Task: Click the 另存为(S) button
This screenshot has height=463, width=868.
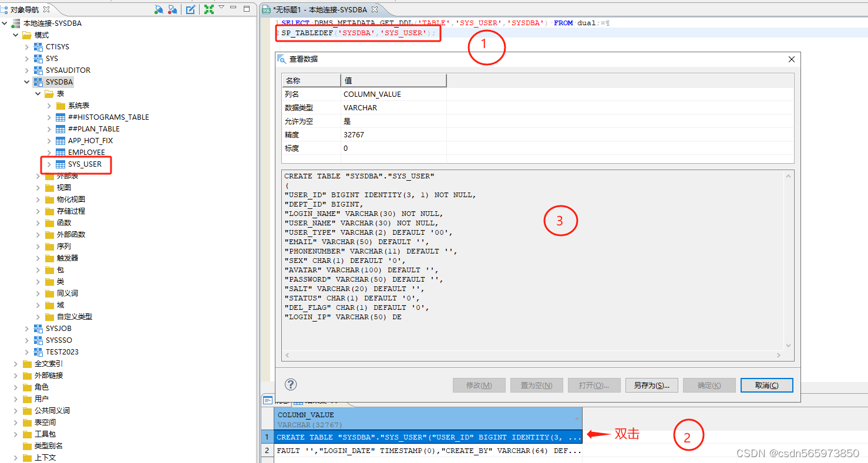Action: click(x=651, y=385)
